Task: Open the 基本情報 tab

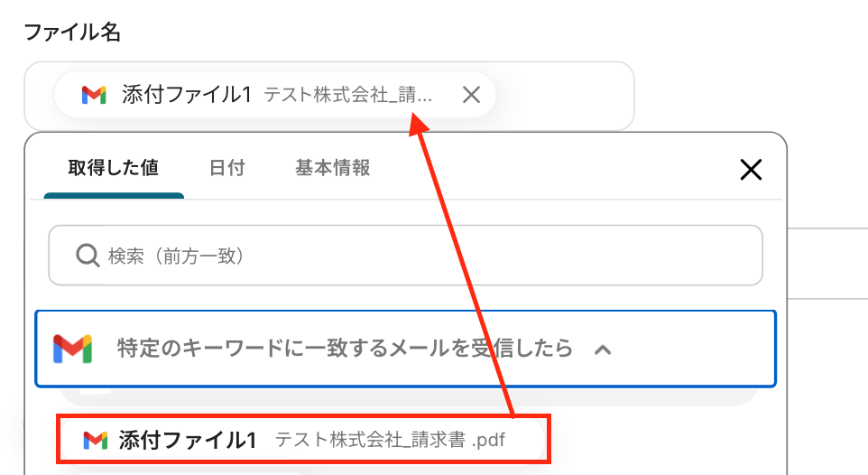Action: tap(332, 168)
